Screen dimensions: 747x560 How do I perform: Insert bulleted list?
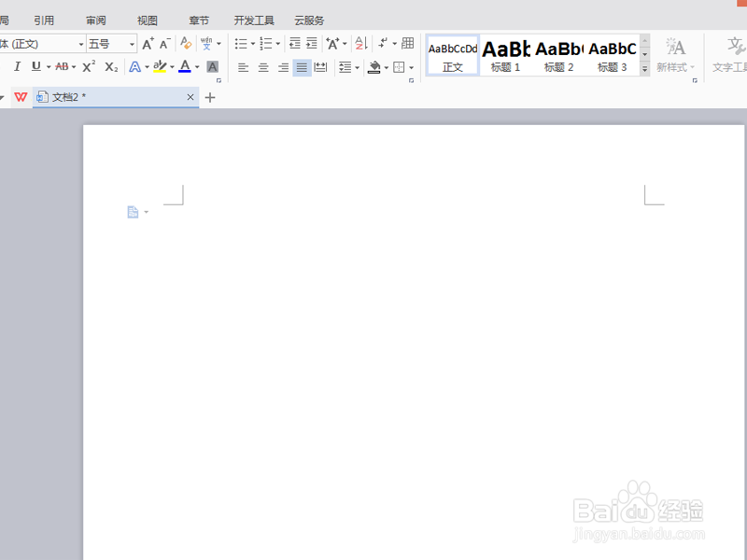point(241,44)
